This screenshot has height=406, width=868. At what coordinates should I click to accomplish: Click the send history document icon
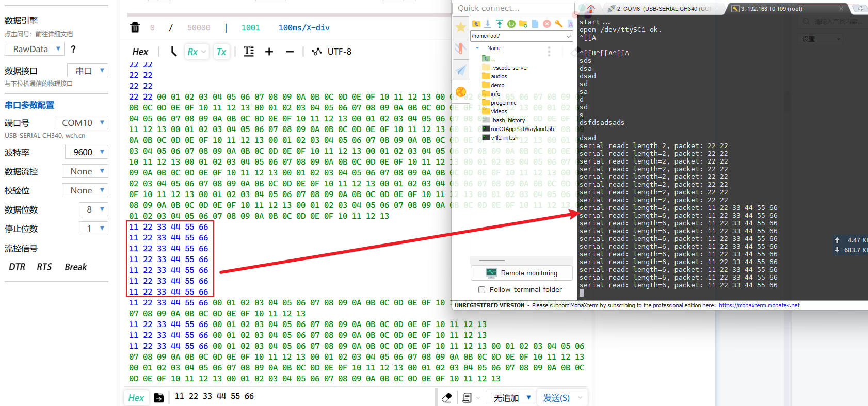point(467,397)
